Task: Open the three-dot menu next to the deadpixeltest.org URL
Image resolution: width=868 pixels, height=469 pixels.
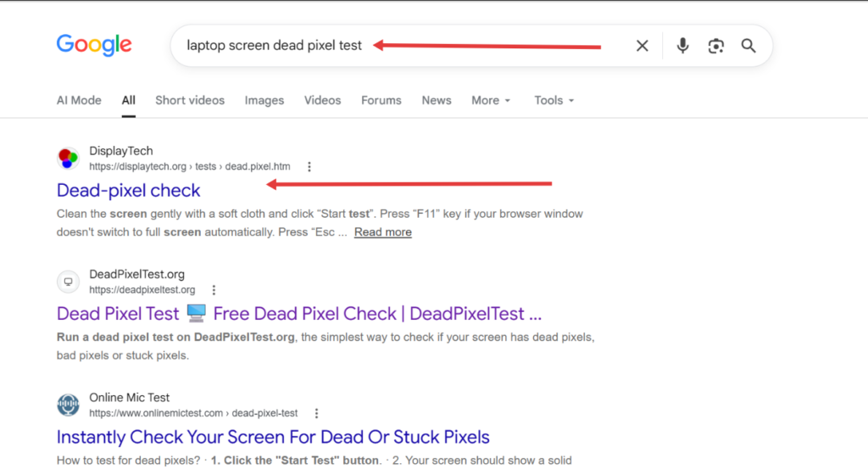Action: click(x=214, y=289)
